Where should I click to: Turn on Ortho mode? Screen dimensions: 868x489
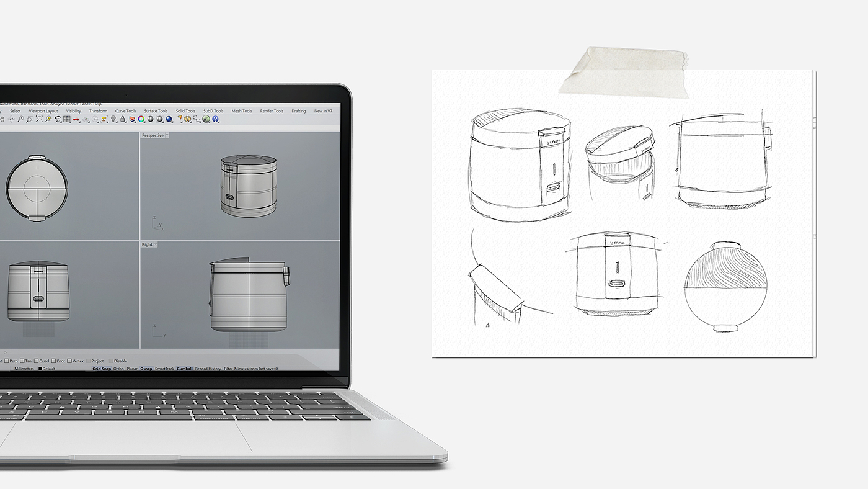click(118, 369)
